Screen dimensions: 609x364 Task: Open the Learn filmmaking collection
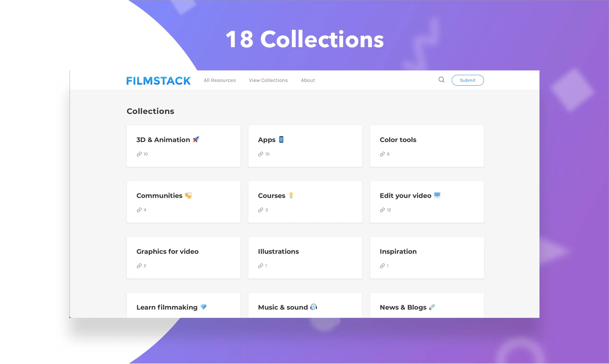pos(183,305)
